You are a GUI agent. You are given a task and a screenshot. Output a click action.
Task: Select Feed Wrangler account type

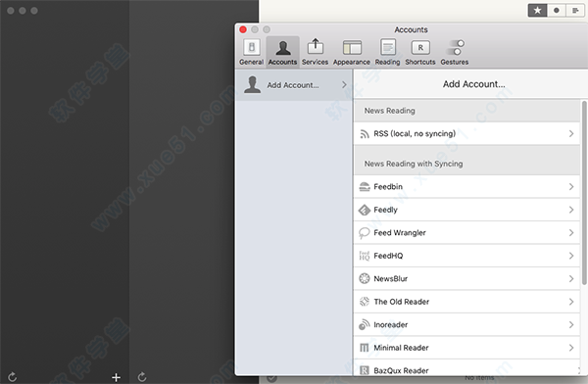coord(467,233)
